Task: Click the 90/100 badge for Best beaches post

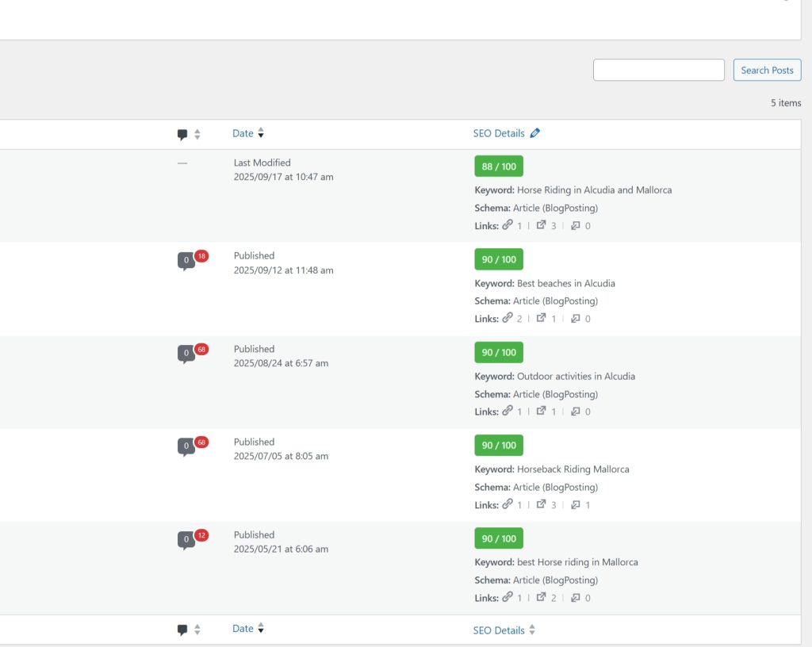Action: 498,258
